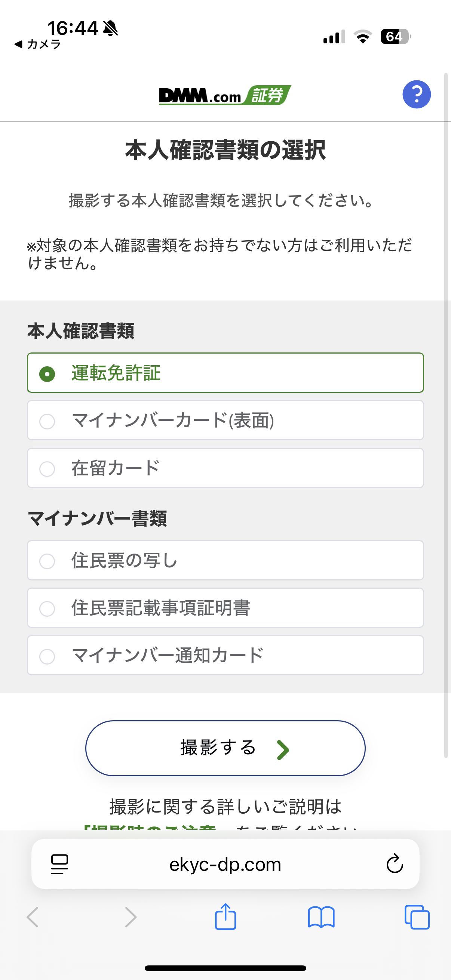Select 住民票記載事項証明書 radio option
451x980 pixels.
click(47, 608)
